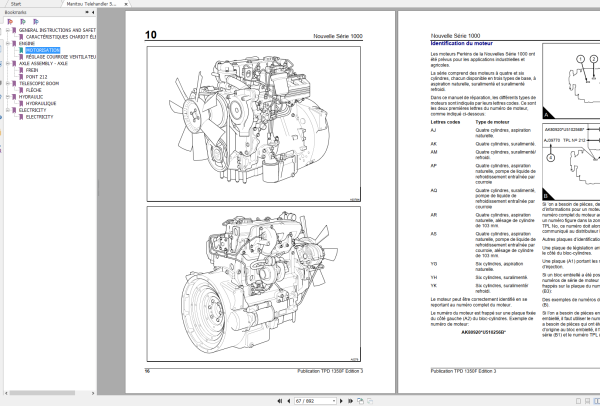Viewport: 600px width, 406px height.
Task: Collapse the parent ELECTRICITY bookmark node
Action: 8,110
